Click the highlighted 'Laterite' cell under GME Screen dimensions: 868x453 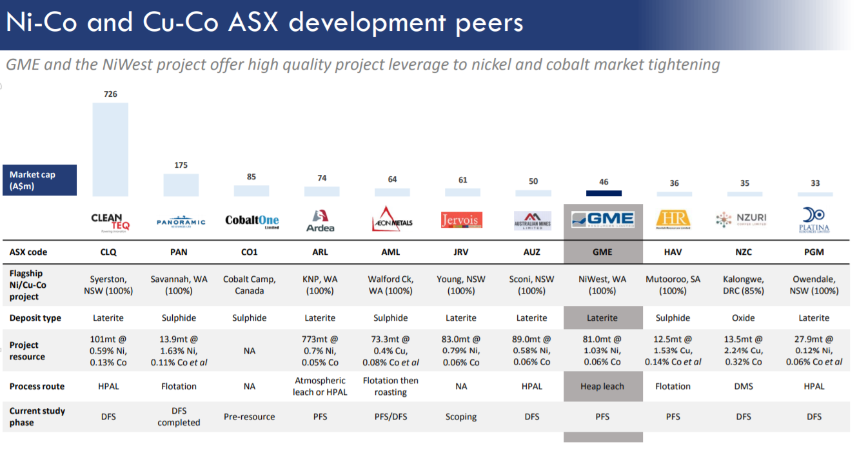602,318
